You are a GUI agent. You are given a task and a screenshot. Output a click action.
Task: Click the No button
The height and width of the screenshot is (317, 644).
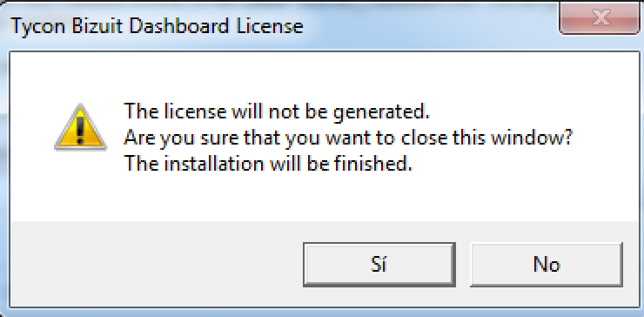point(547,265)
